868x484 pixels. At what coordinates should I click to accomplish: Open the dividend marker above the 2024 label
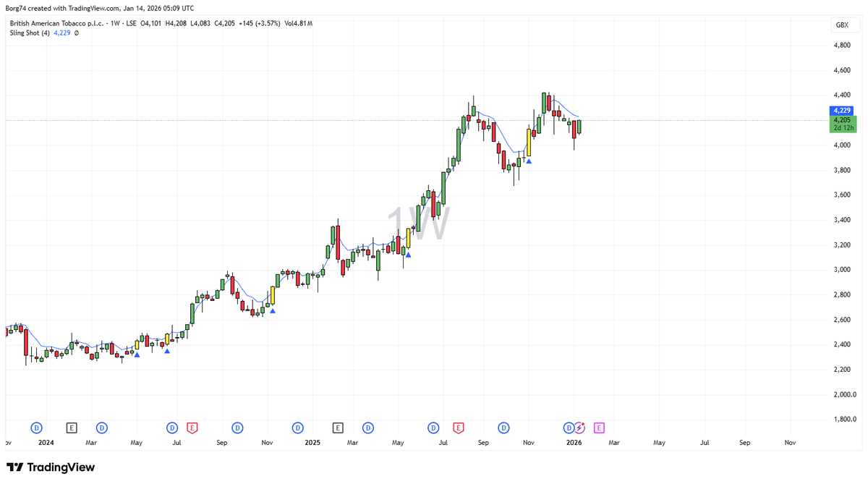[x=38, y=428]
